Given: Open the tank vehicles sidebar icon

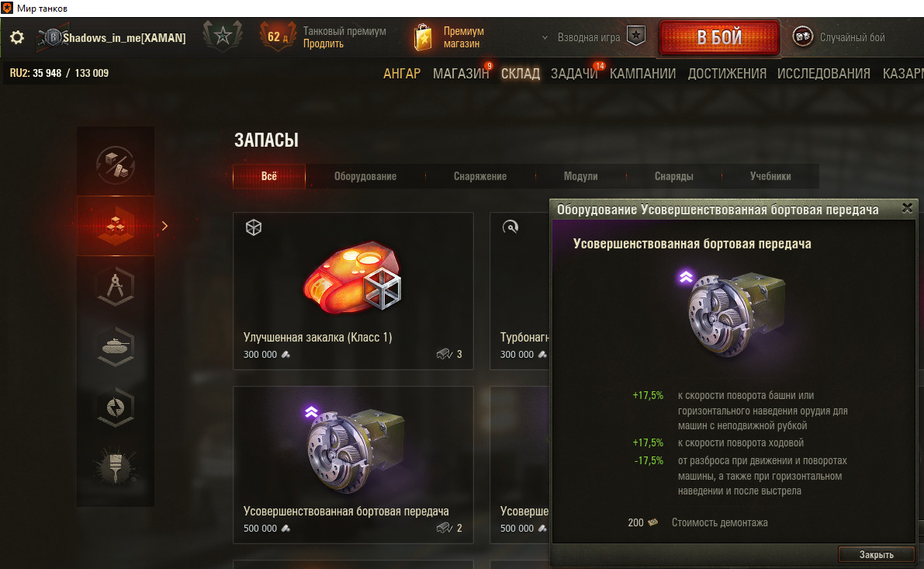Looking at the screenshot, I should [116, 347].
